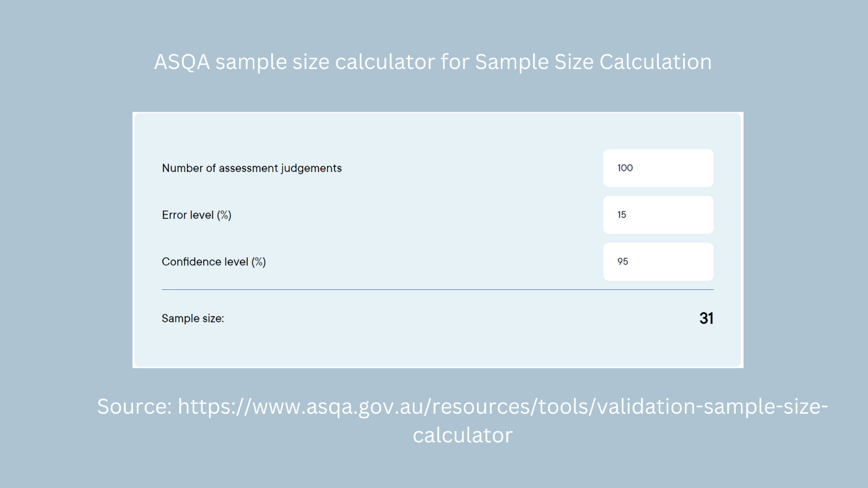The height and width of the screenshot is (488, 868).
Task: Click the sample size result 31
Action: click(706, 319)
